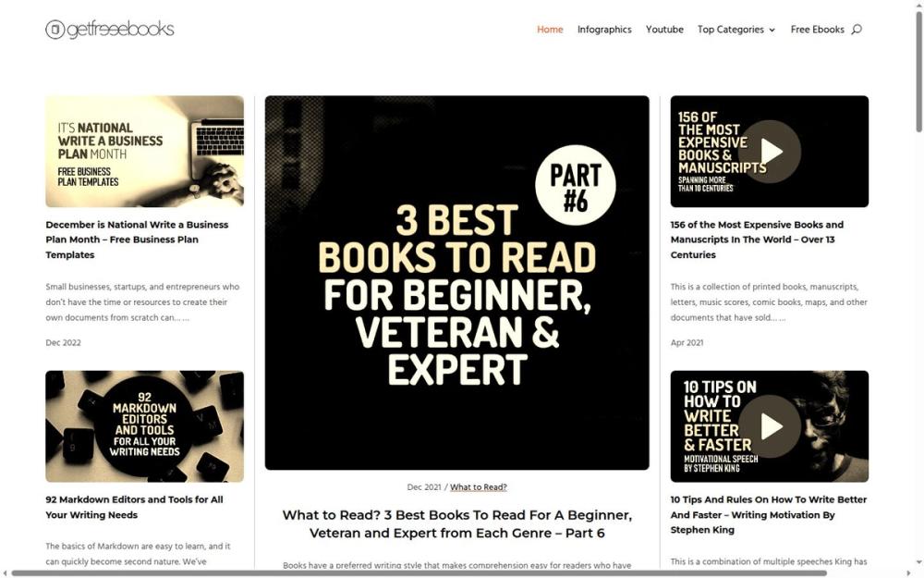Image resolution: width=924 pixels, height=578 pixels.
Task: Play the Stephen King writing tips video
Action: point(769,426)
